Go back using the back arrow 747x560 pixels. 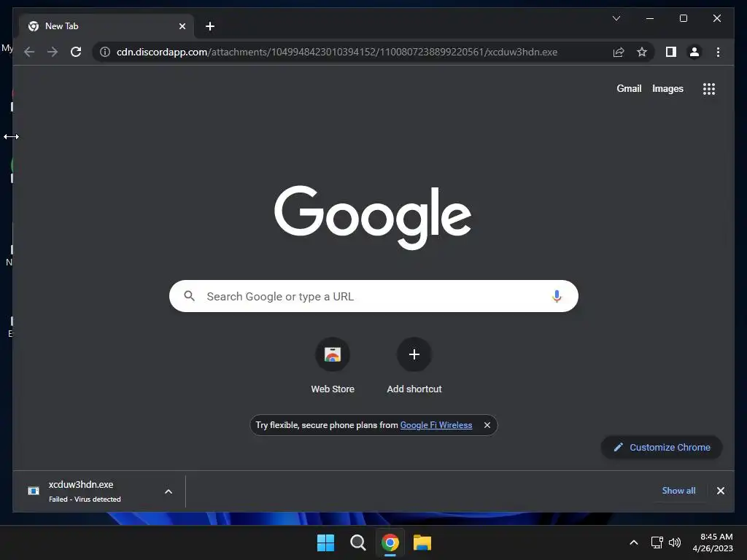29,52
